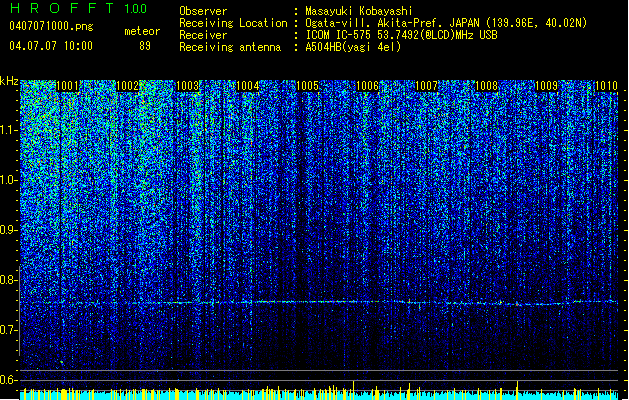Image resolution: width=629 pixels, height=400 pixels.
Task: Click the 1010 time marker
Action: coord(606,86)
